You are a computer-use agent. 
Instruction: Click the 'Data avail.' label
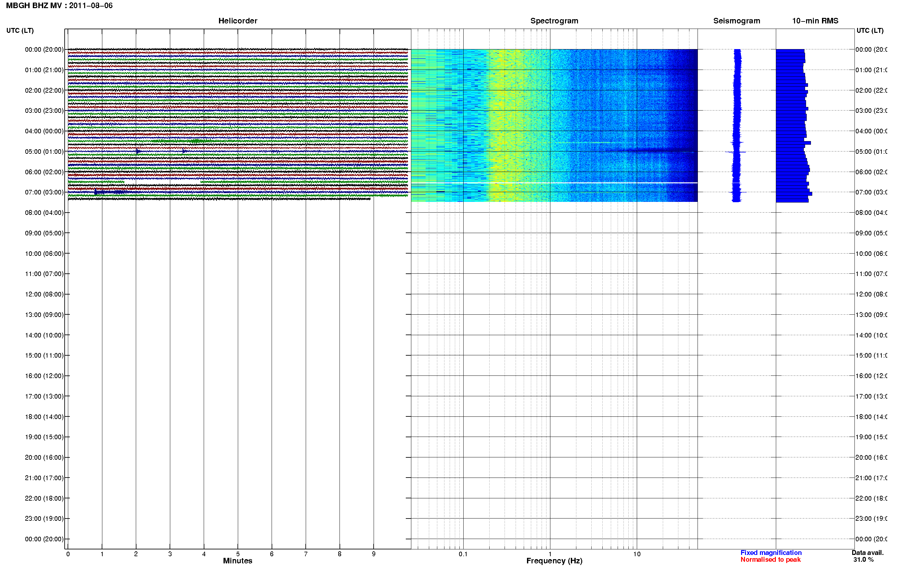coord(867,553)
